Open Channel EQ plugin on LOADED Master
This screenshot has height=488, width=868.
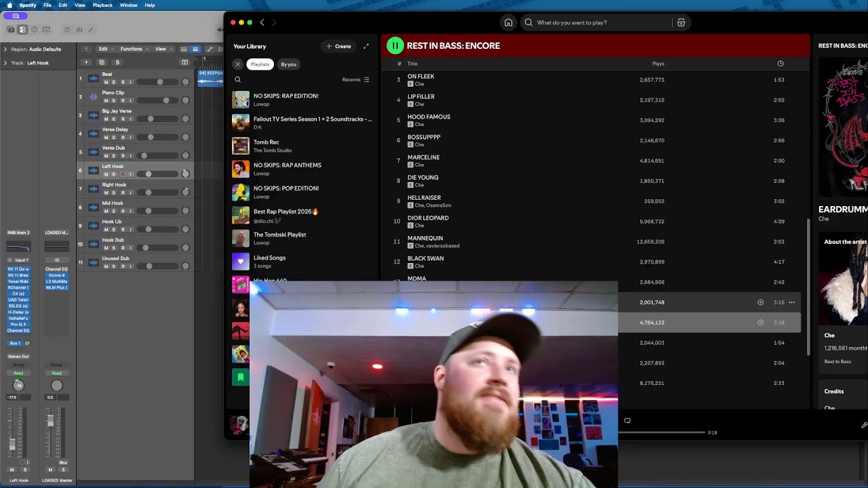point(56,269)
